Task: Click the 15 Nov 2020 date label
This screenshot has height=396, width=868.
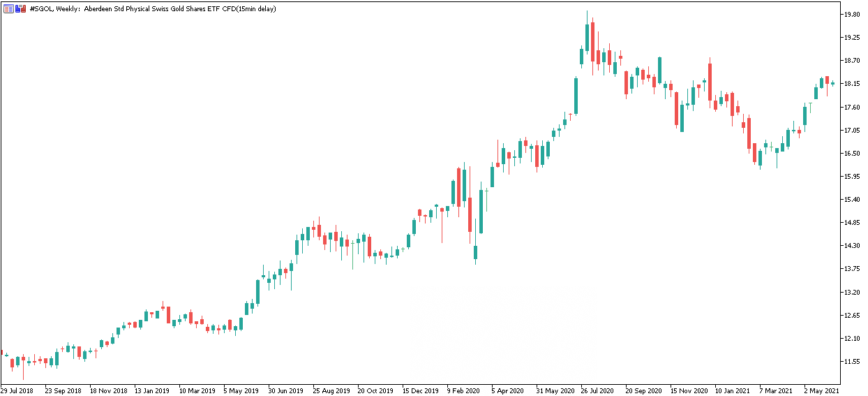Action: [x=689, y=391]
